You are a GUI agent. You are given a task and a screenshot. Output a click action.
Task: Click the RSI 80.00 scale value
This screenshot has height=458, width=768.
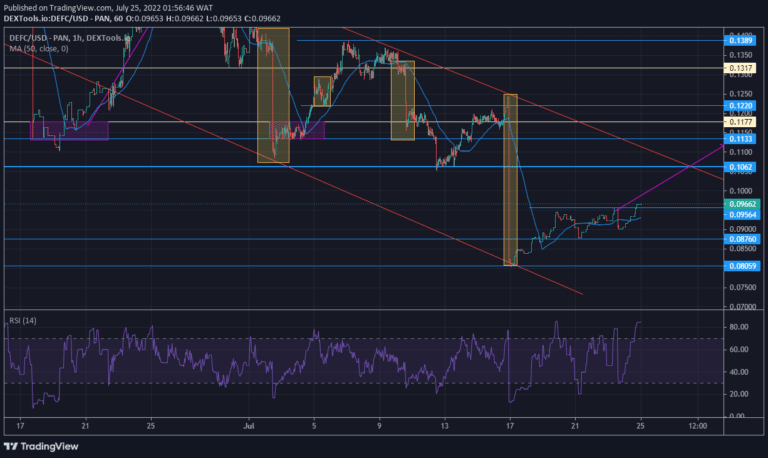click(x=739, y=327)
